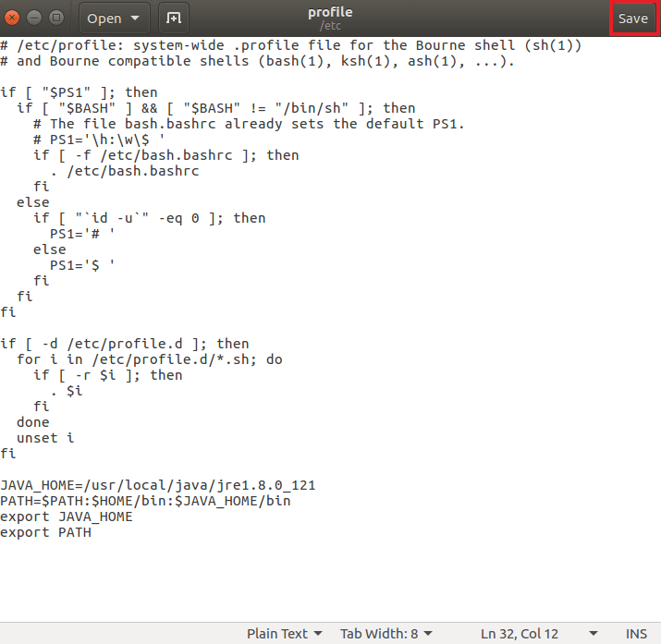Maximize the editor window
Image resolution: width=661 pixels, height=644 pixels.
click(55, 18)
